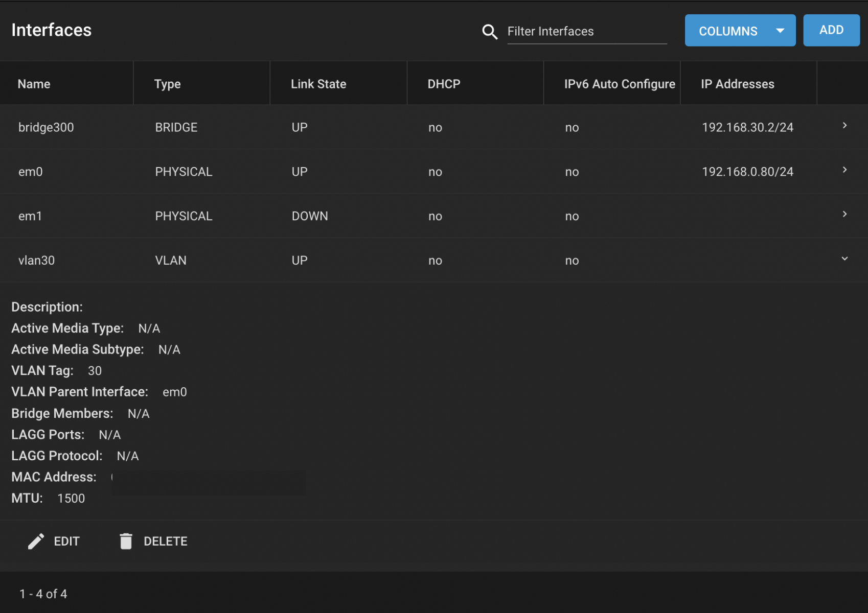868x613 pixels.
Task: Click the trash delete icon
Action: coord(126,541)
